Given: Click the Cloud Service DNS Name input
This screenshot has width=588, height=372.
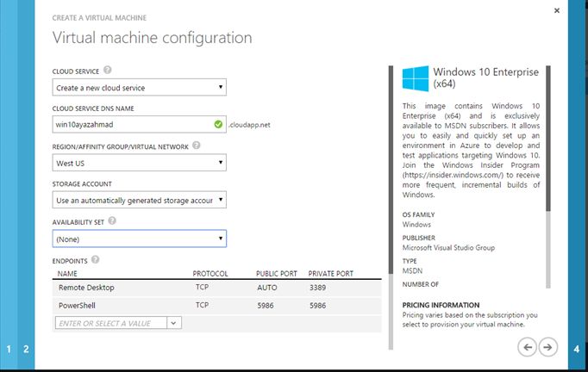Looking at the screenshot, I should click(x=139, y=124).
